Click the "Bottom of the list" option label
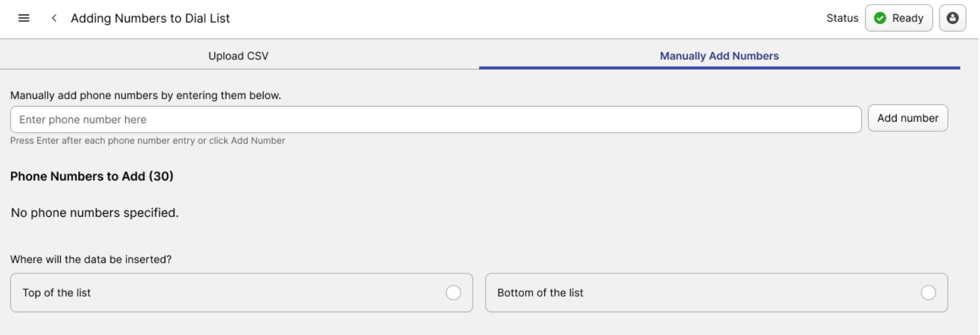 540,293
